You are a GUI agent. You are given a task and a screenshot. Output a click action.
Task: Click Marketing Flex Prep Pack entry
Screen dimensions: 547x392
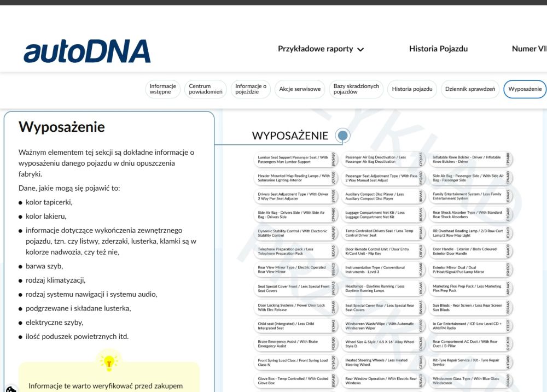coord(470,289)
